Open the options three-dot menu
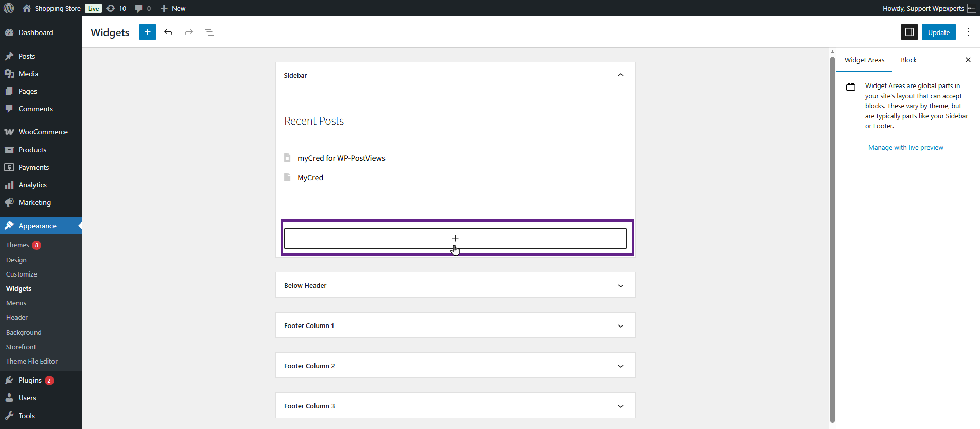 968,32
